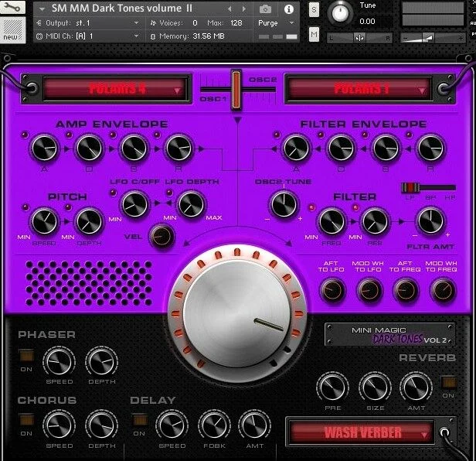Click the Filter RES knob

pos(375,221)
